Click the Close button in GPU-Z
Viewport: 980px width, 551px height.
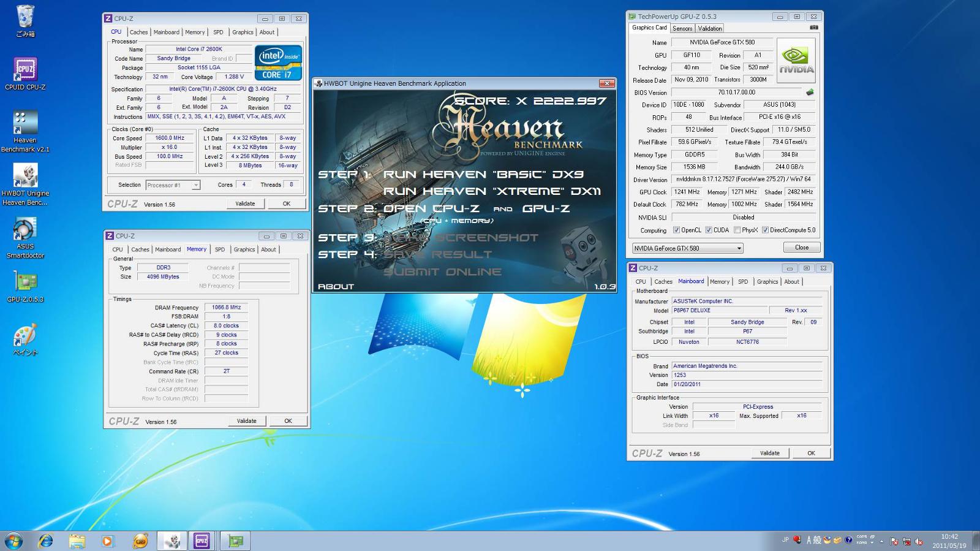(x=802, y=248)
